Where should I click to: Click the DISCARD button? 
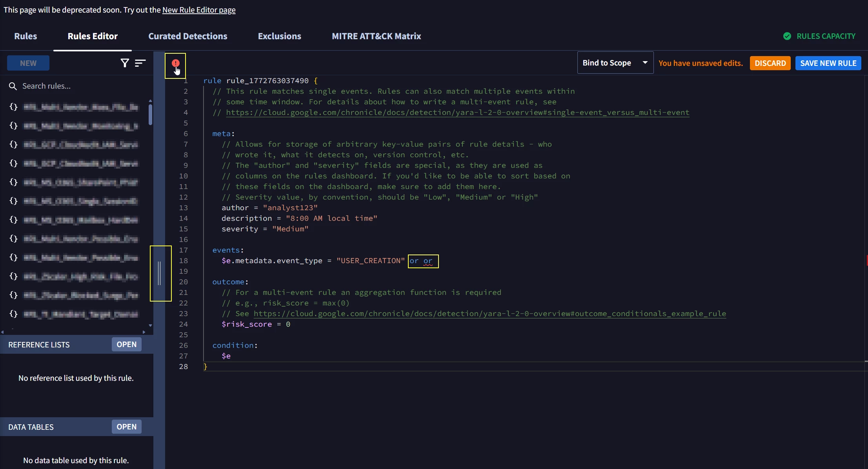(770, 63)
